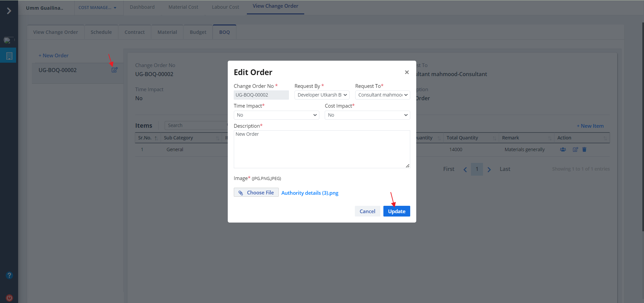Image resolution: width=644 pixels, height=303 pixels.
Task: Close the Edit Order dialog with X
Action: pos(407,72)
